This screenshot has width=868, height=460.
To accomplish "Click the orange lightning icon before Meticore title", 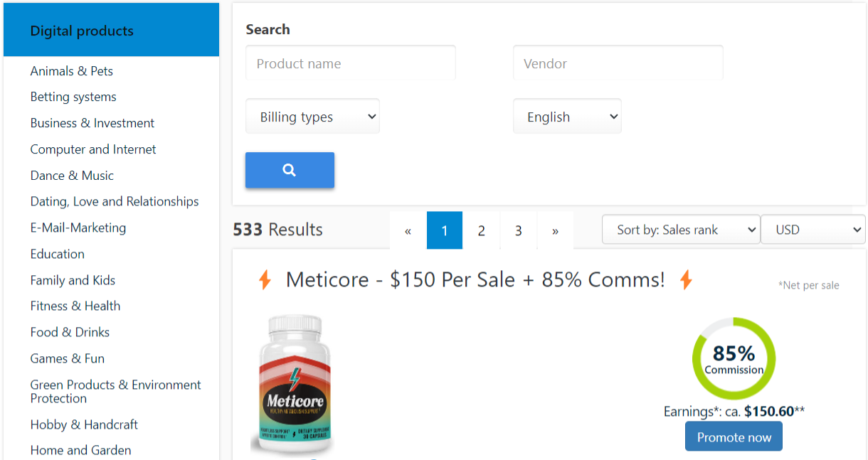I will pos(265,280).
